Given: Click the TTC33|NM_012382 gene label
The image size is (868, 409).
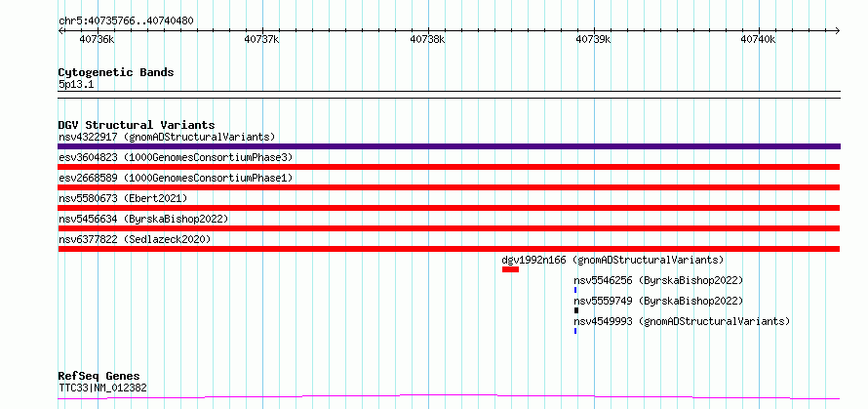Looking at the screenshot, I should click(x=102, y=388).
